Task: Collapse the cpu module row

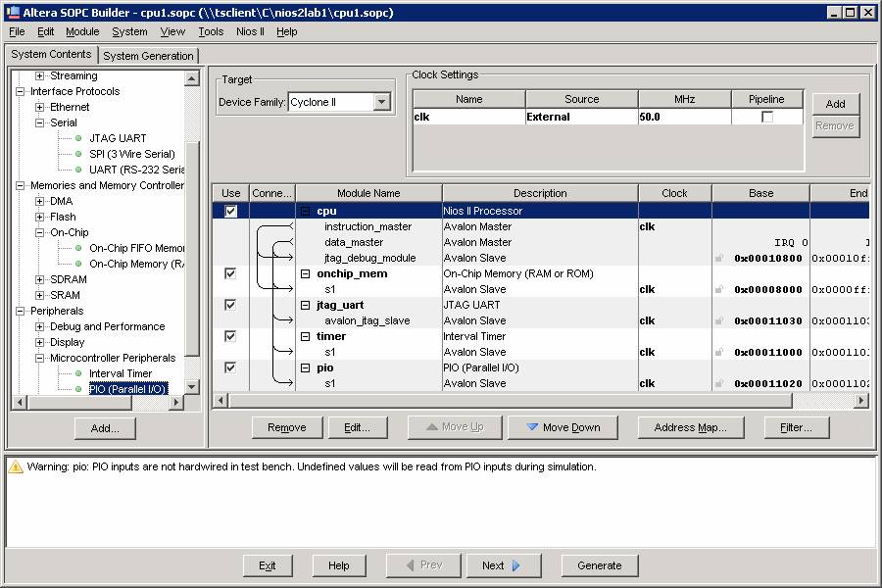Action: tap(305, 211)
